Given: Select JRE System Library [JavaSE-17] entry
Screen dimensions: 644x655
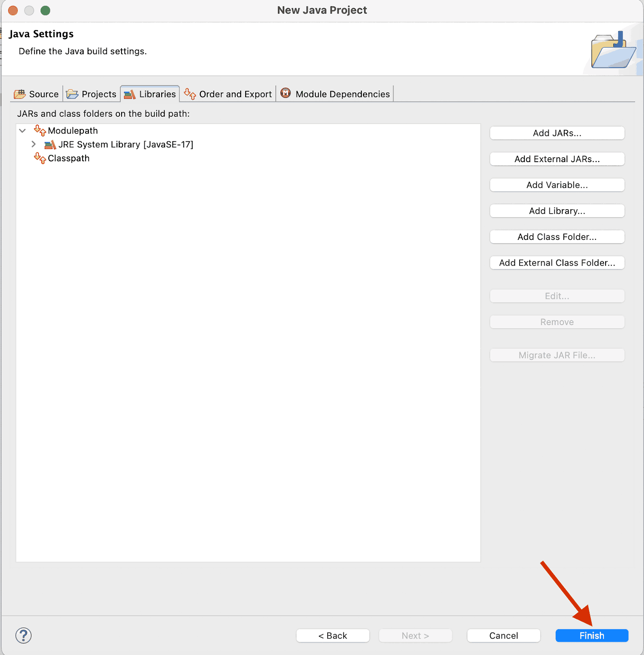Looking at the screenshot, I should click(x=126, y=145).
